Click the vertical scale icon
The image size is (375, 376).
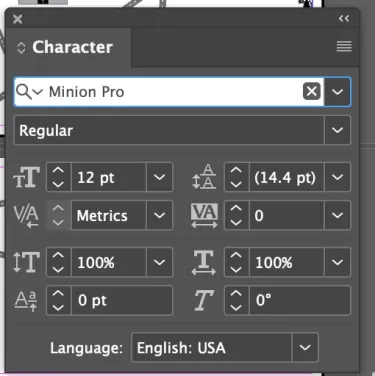[26, 262]
